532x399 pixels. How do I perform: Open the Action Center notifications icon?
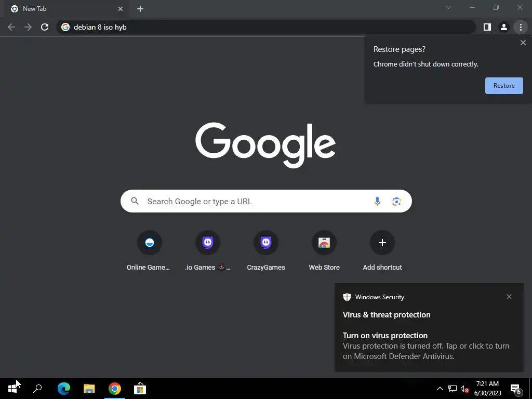[x=516, y=389]
